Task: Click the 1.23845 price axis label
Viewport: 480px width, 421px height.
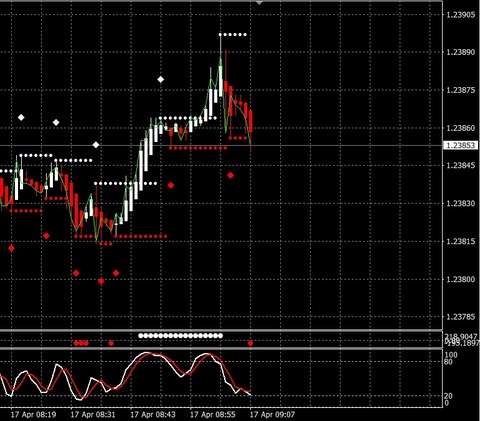Action: (461, 166)
